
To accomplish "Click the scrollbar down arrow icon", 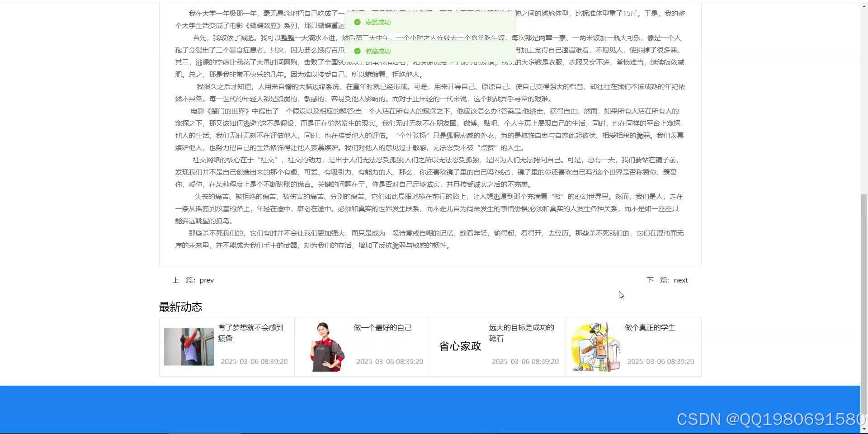I will point(864,429).
